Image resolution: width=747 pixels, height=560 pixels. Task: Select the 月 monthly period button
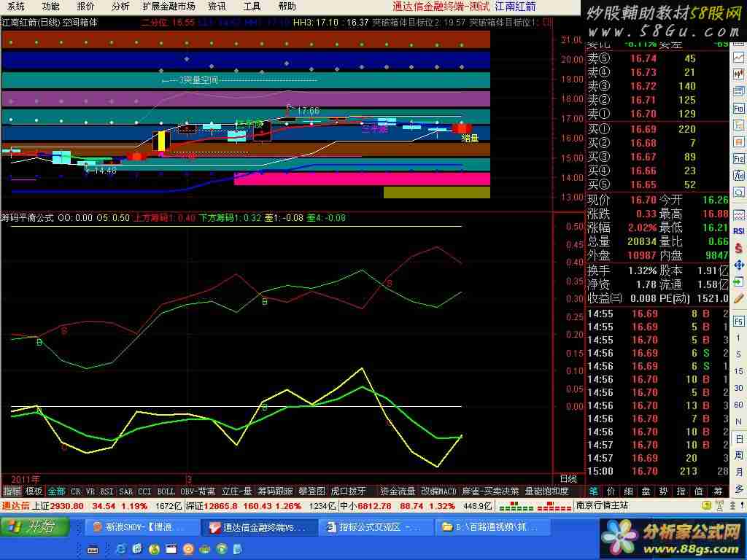point(739,472)
